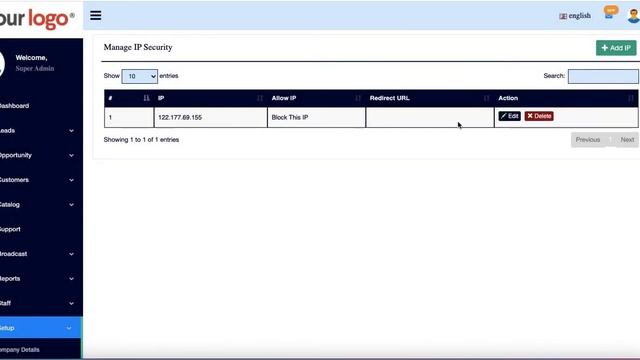
Task: Open the user profile avatar icon
Action: [x=633, y=16]
